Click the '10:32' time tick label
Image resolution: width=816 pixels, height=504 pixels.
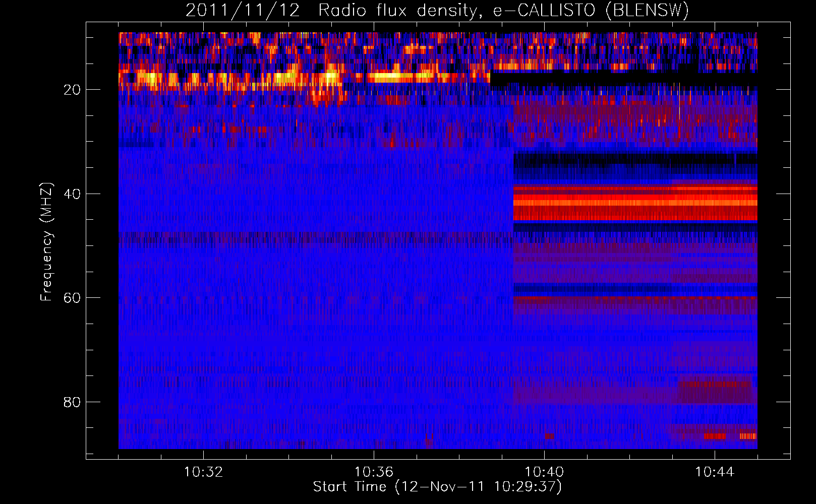click(203, 472)
